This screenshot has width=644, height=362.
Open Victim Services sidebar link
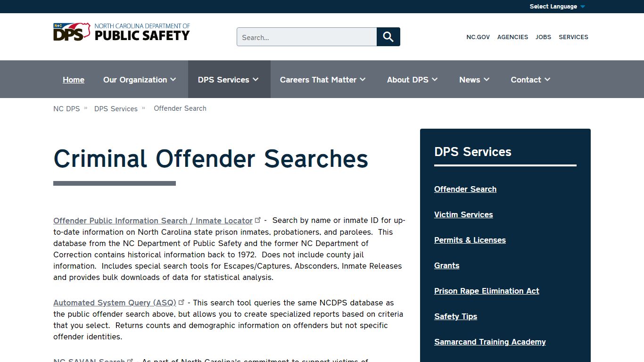463,214
